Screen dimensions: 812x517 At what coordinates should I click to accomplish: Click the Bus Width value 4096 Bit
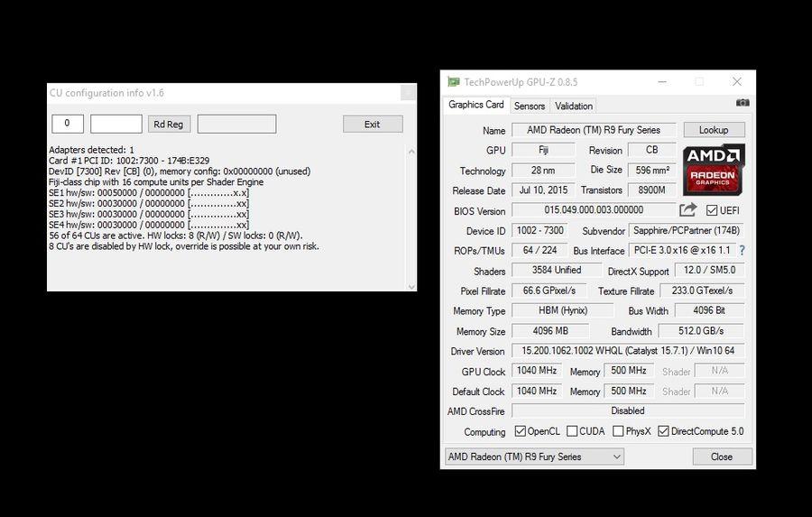click(x=709, y=310)
